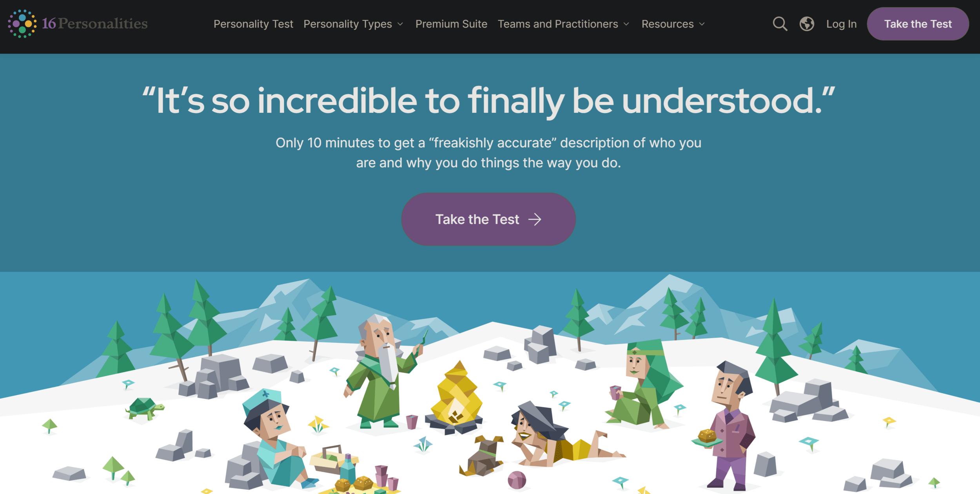Click header Take the Test button
Viewport: 980px width, 494px height.
coord(918,24)
